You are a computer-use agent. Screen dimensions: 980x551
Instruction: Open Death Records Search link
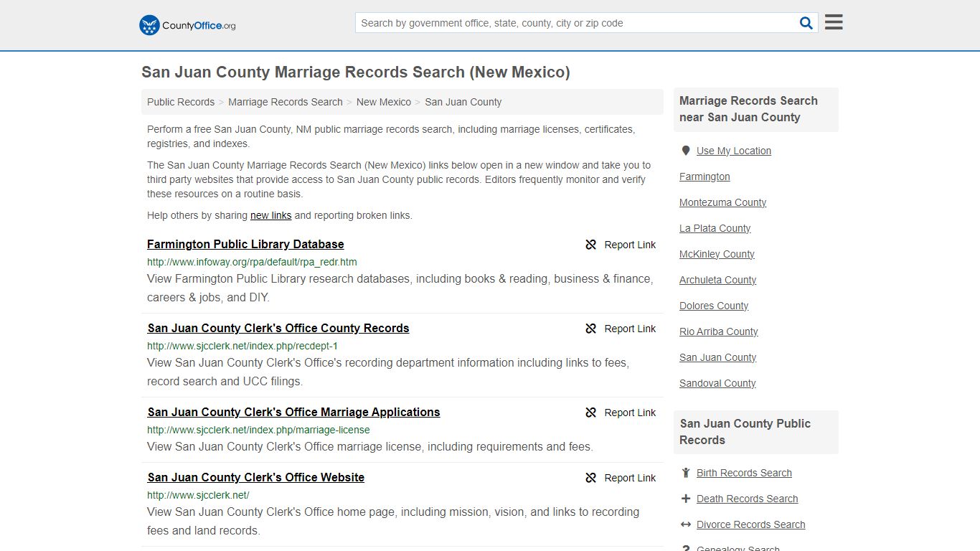click(x=747, y=499)
